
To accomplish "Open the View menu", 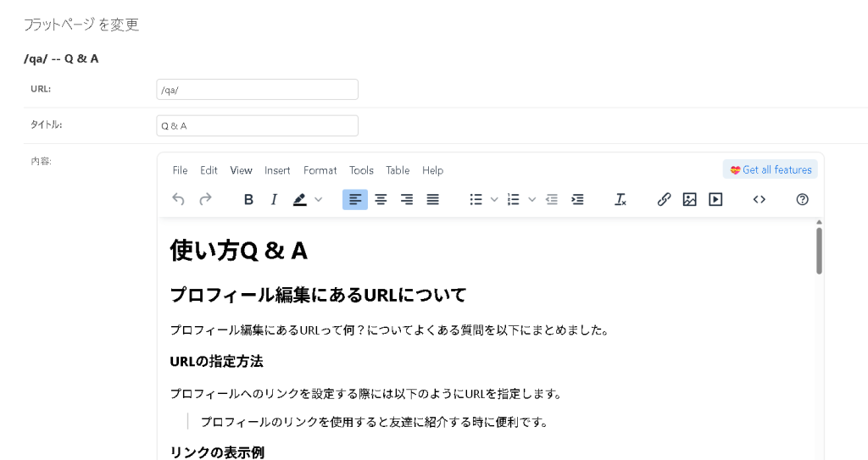I will (242, 170).
